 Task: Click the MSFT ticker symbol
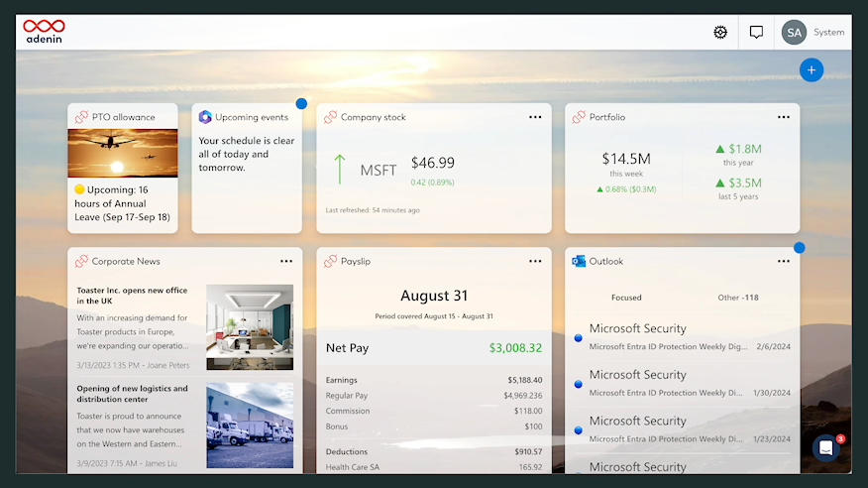379,170
